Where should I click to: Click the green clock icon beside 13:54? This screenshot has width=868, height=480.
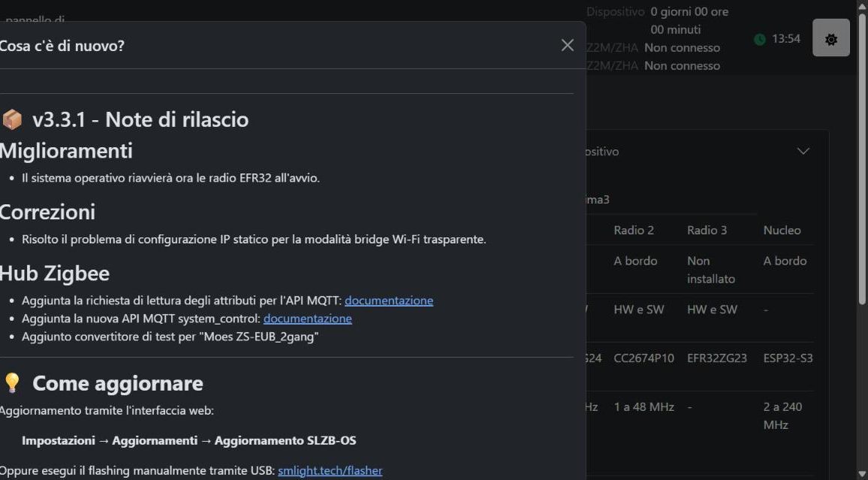[760, 39]
